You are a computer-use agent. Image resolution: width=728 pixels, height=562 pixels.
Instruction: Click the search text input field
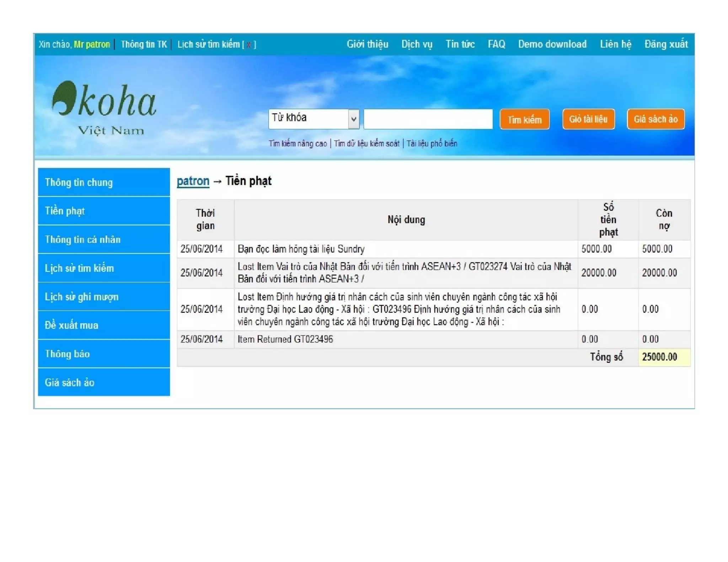click(x=428, y=119)
